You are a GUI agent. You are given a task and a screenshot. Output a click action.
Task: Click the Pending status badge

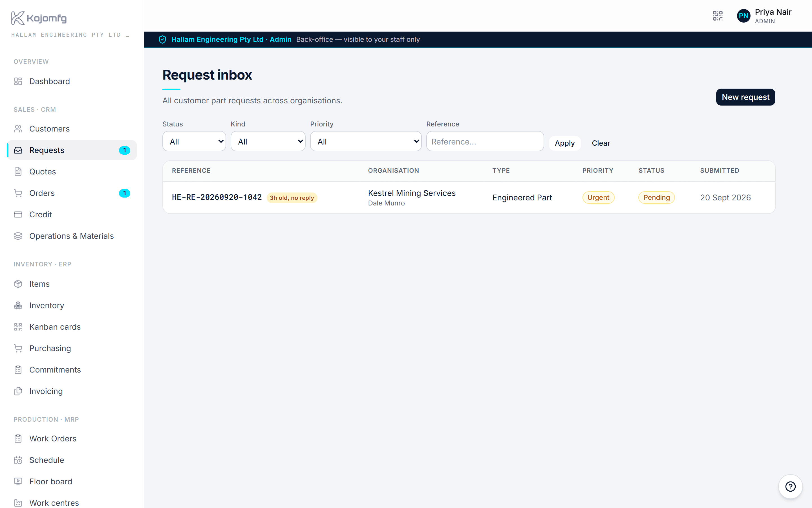point(656,198)
